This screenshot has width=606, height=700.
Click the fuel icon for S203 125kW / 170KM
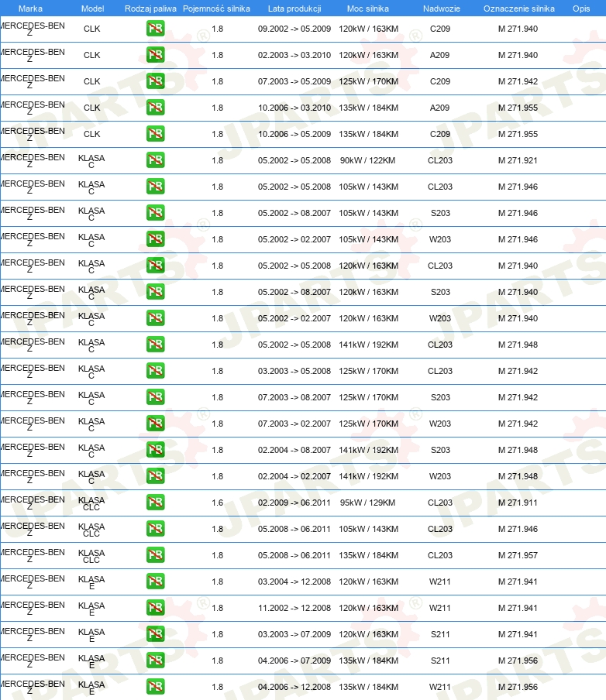tap(156, 397)
